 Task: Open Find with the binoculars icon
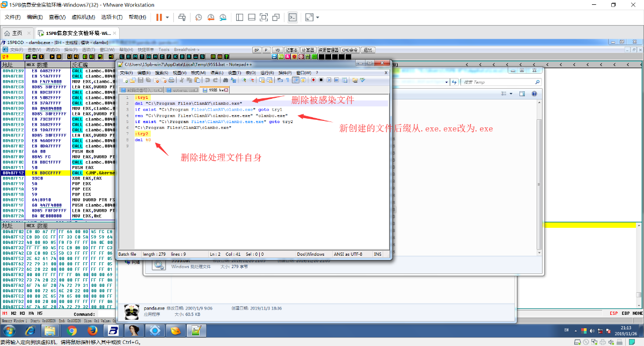(225, 80)
